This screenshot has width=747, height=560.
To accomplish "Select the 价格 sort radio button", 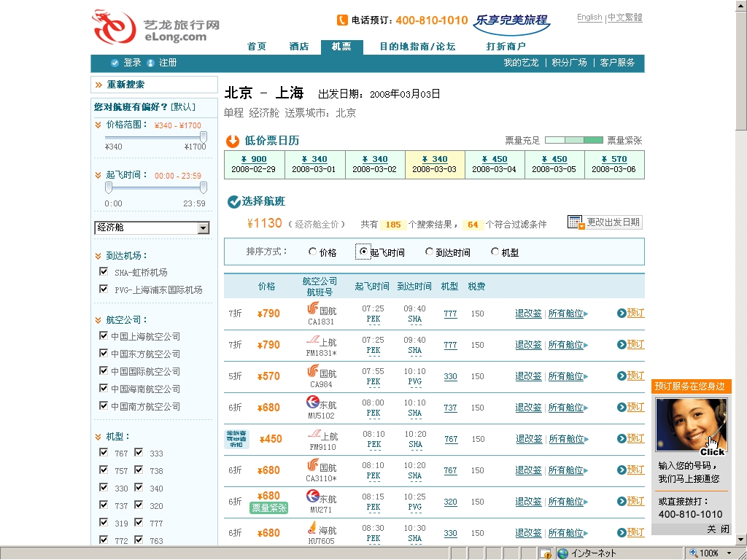I will point(313,252).
